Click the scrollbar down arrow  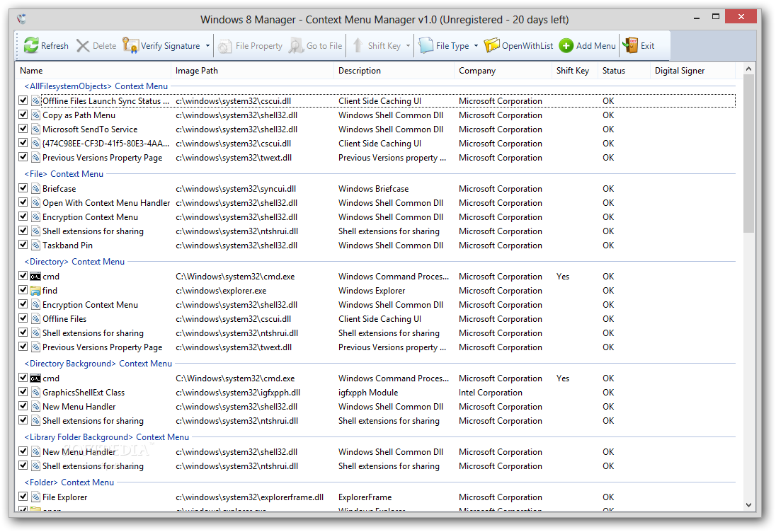748,505
